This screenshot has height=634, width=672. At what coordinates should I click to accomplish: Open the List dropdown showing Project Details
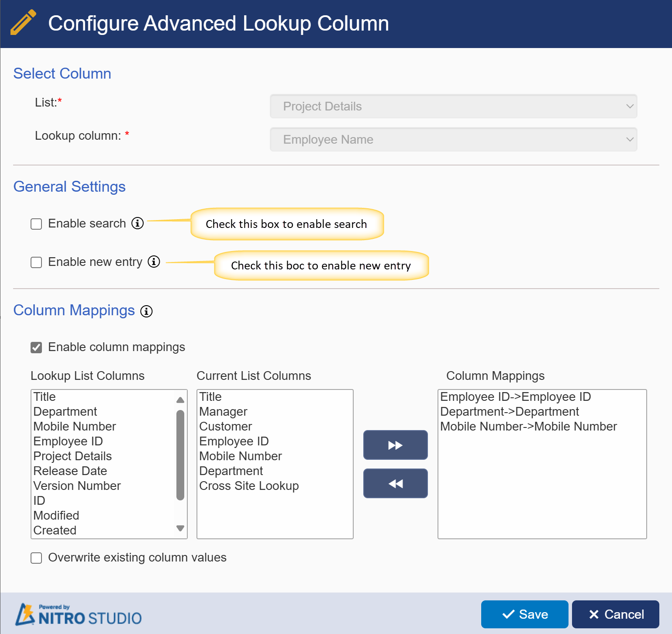[454, 106]
